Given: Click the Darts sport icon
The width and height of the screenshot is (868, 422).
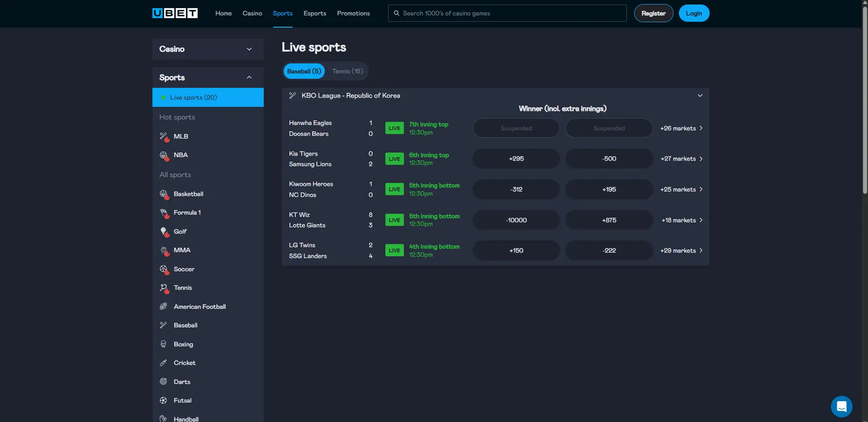Looking at the screenshot, I should [163, 381].
